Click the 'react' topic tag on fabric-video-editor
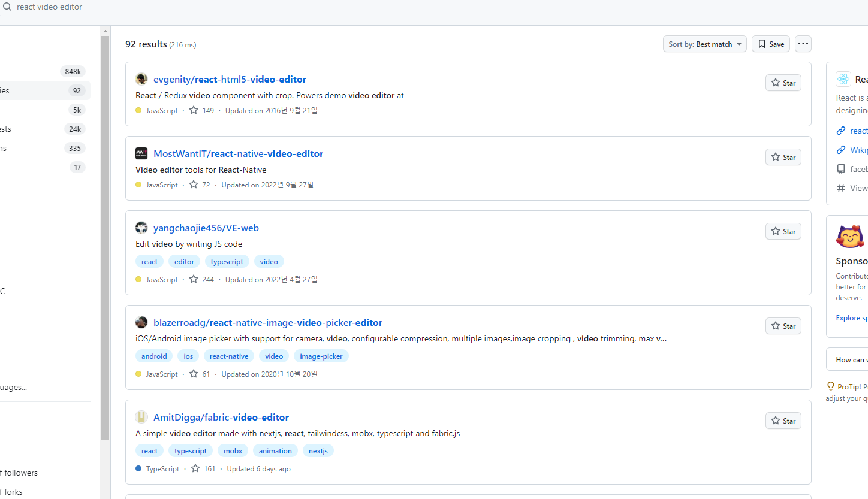868x499 pixels. pos(150,451)
